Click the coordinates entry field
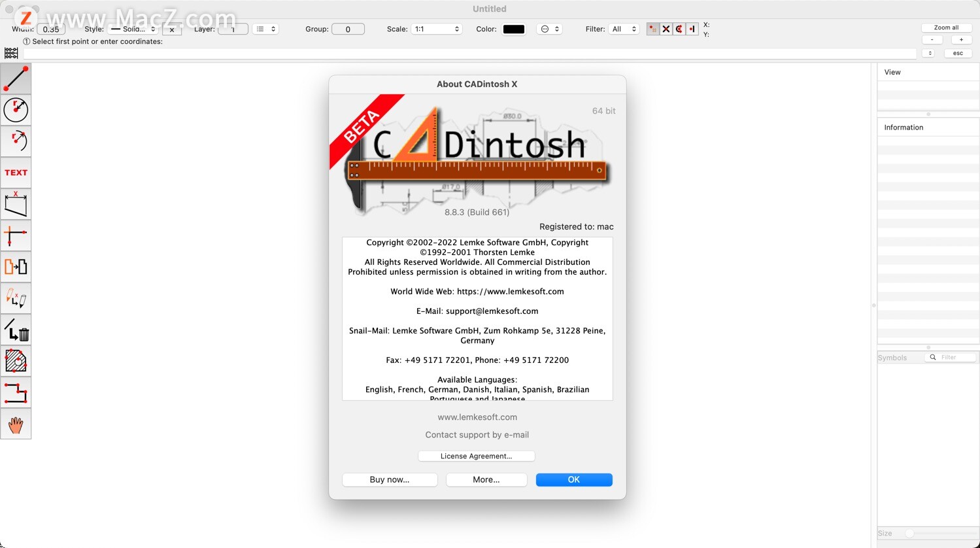Image resolution: width=980 pixels, height=548 pixels. coord(469,53)
